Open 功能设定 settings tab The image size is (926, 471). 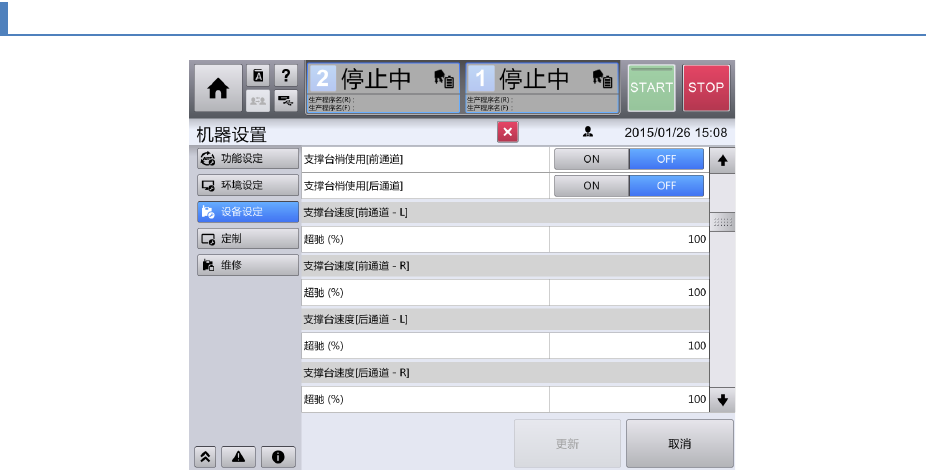tap(248, 159)
